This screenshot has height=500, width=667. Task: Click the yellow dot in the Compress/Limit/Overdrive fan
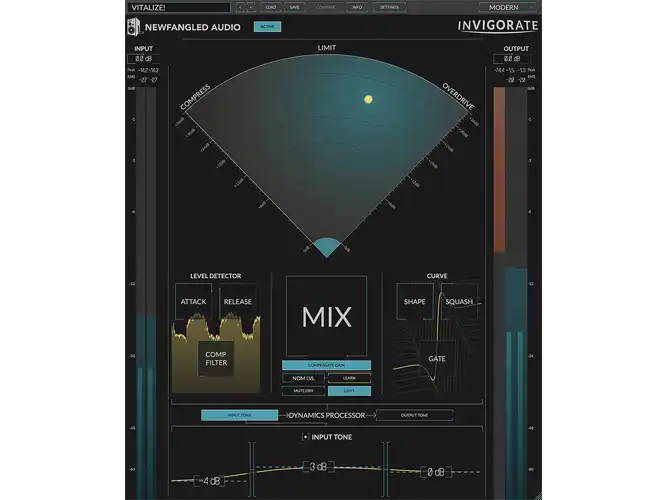(x=368, y=99)
